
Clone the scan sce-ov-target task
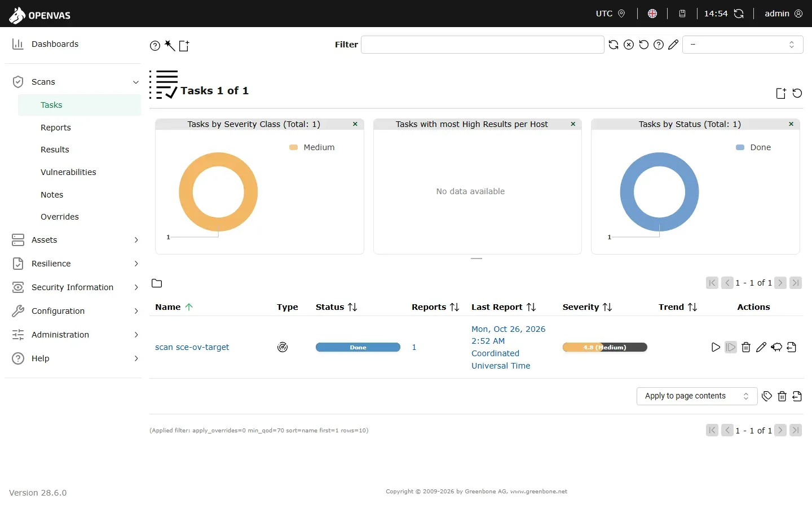tap(776, 347)
